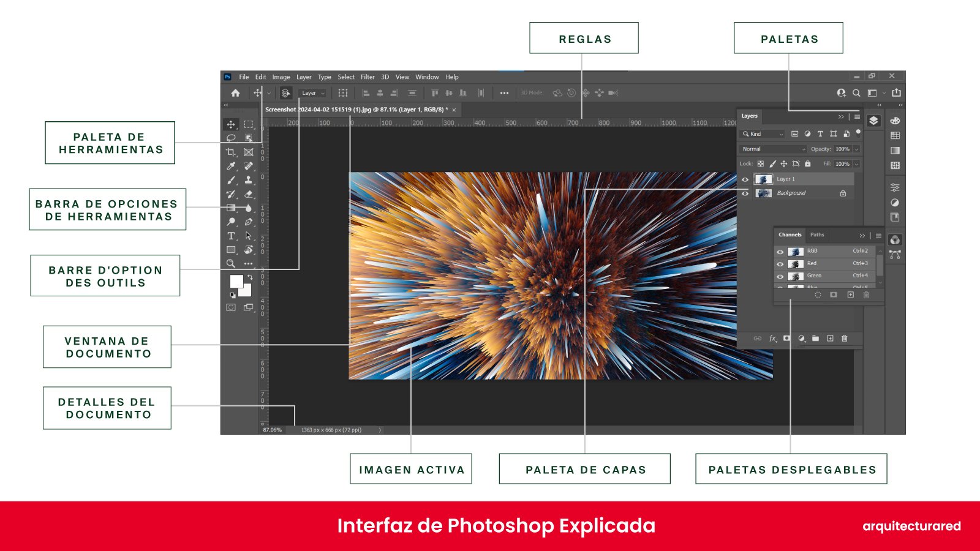Viewport: 980px width, 551px height.
Task: Toggle lock image pixels brush icon
Action: coord(772,163)
